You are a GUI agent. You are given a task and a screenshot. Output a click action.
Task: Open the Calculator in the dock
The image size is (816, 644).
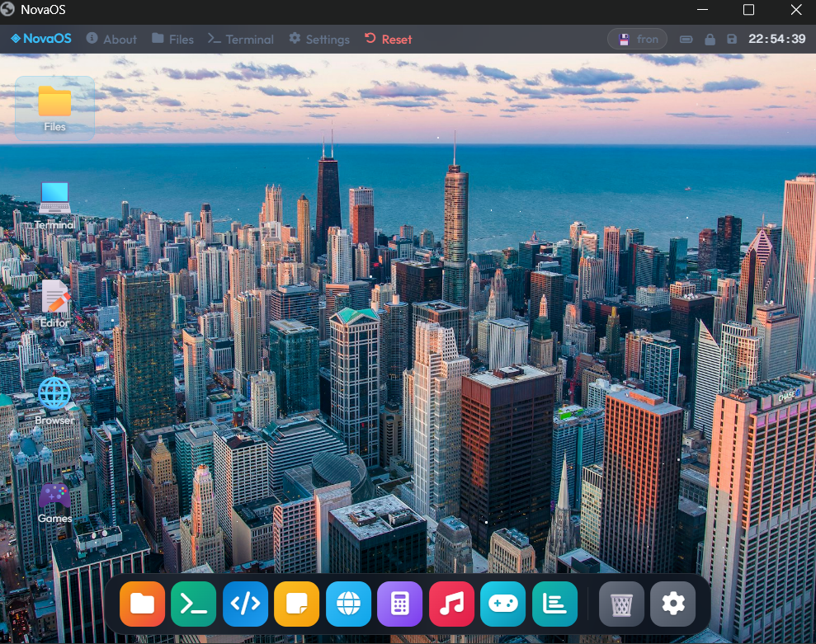click(x=399, y=604)
